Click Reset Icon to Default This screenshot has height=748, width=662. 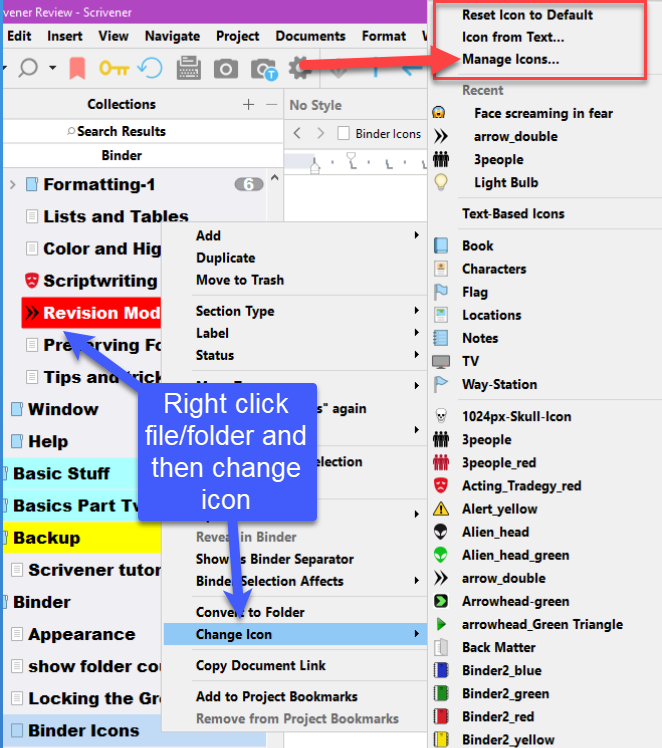(527, 15)
